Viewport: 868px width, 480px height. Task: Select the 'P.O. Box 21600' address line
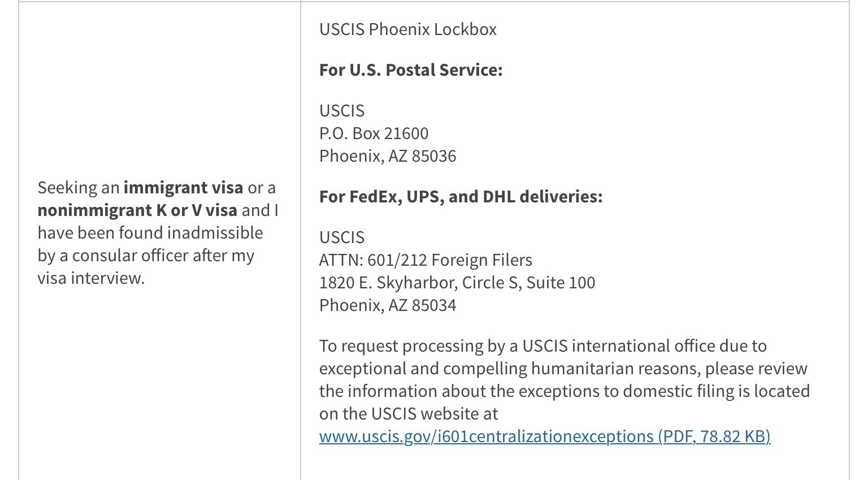pos(374,133)
